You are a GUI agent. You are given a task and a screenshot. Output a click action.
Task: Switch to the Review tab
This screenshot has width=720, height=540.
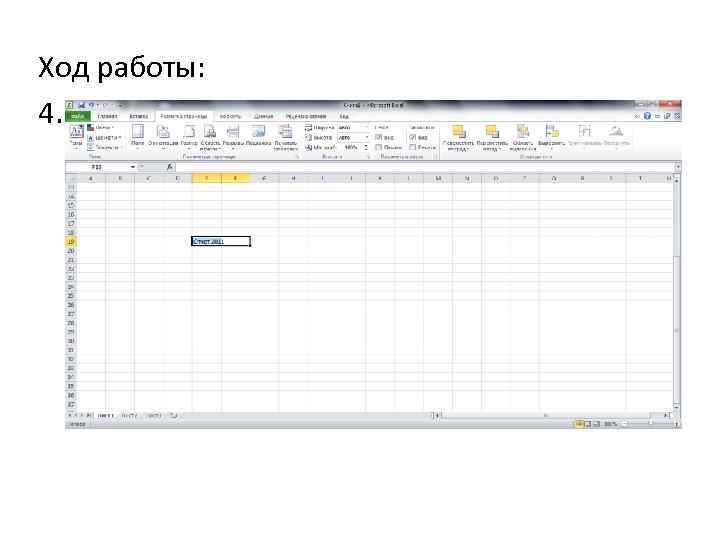[x=306, y=116]
